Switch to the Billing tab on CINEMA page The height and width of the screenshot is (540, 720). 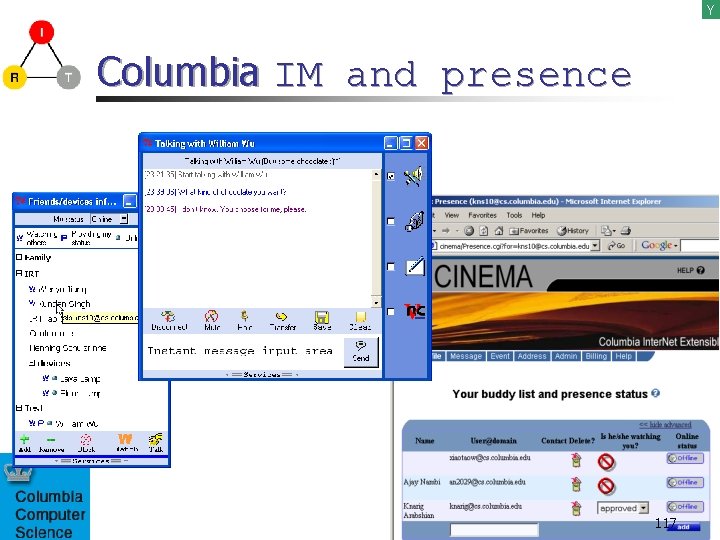click(596, 356)
